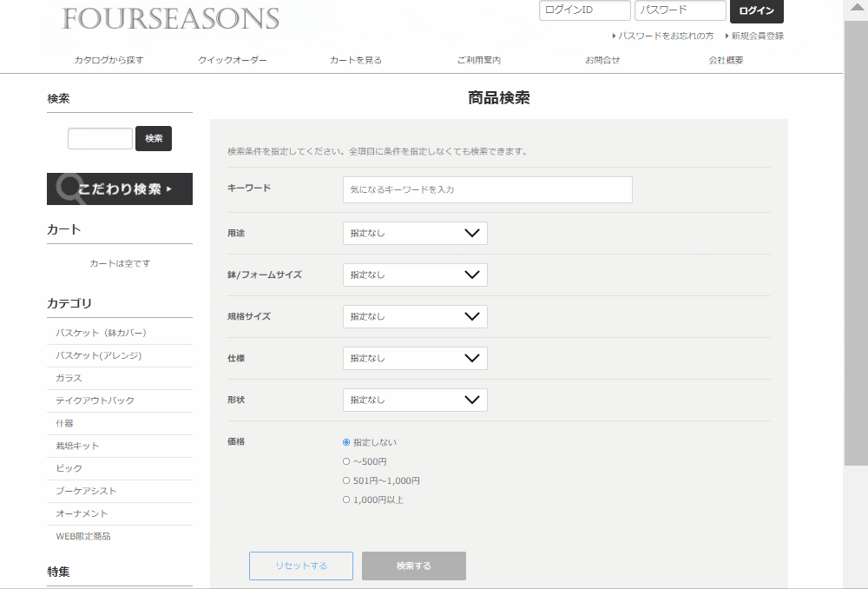This screenshot has width=868, height=589.
Task: Open カートを見る menu item
Action: [x=356, y=60]
